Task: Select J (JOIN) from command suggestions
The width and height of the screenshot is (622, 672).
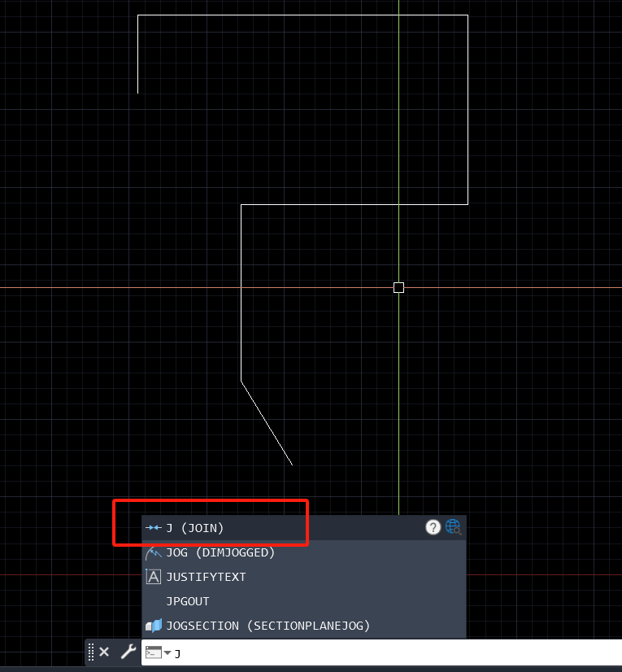Action: click(195, 528)
